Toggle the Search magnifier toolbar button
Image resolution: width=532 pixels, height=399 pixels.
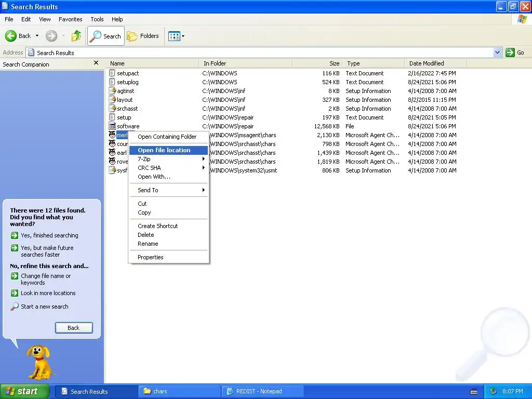tap(106, 36)
